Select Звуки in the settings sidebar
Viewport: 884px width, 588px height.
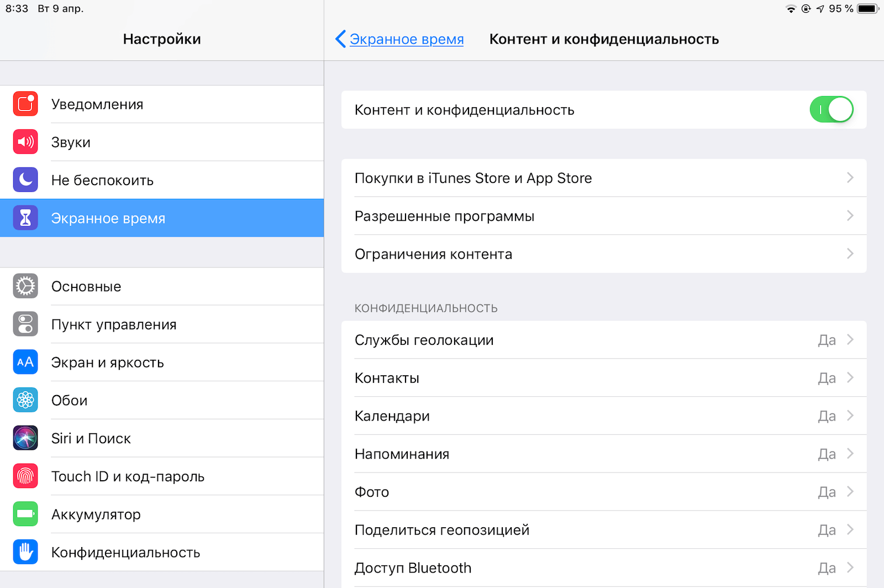tap(162, 142)
